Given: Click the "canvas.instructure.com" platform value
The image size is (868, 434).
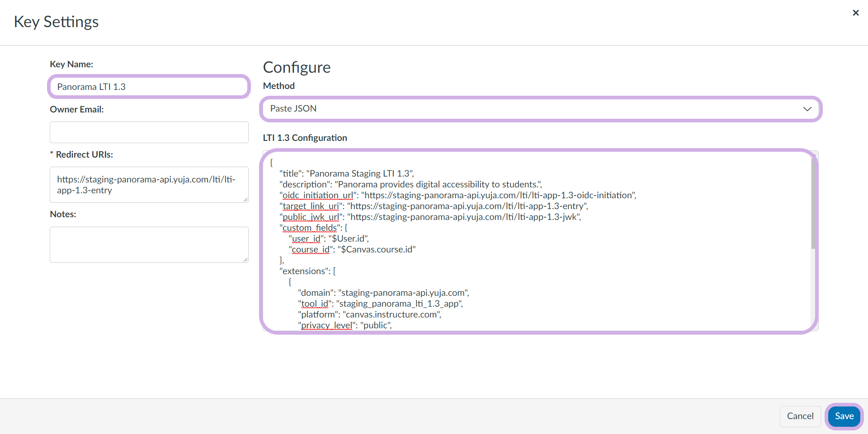Looking at the screenshot, I should 392,314.
